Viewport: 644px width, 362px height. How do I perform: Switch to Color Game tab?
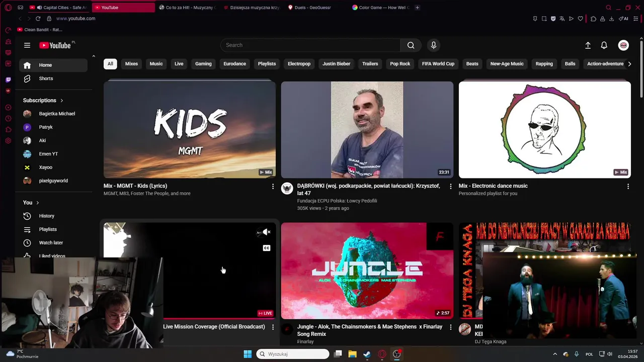(381, 8)
